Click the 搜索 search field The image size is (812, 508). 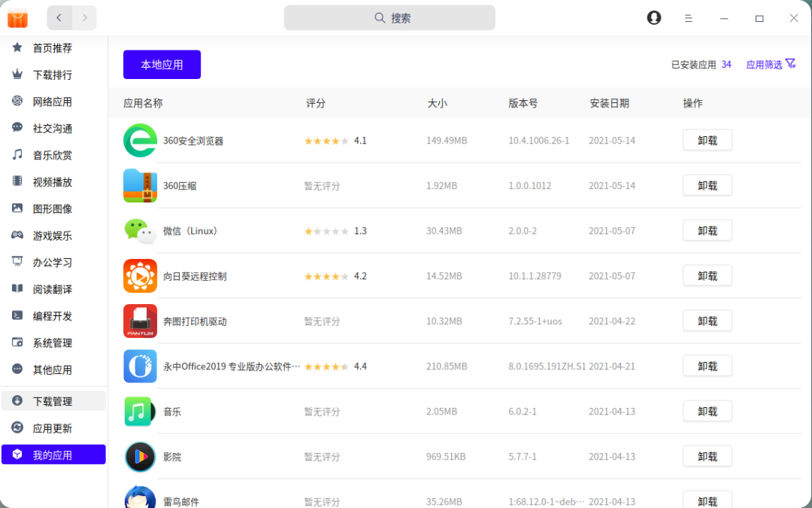point(389,18)
